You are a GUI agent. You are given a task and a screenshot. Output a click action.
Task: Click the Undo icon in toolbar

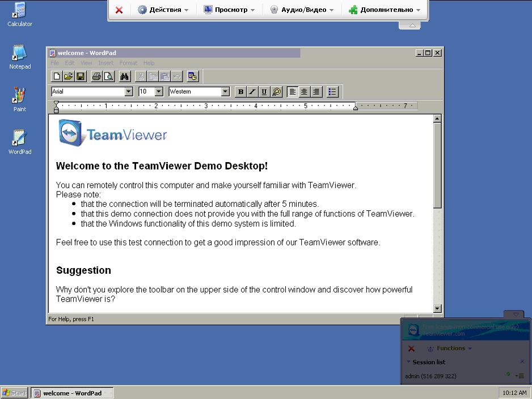pos(177,77)
